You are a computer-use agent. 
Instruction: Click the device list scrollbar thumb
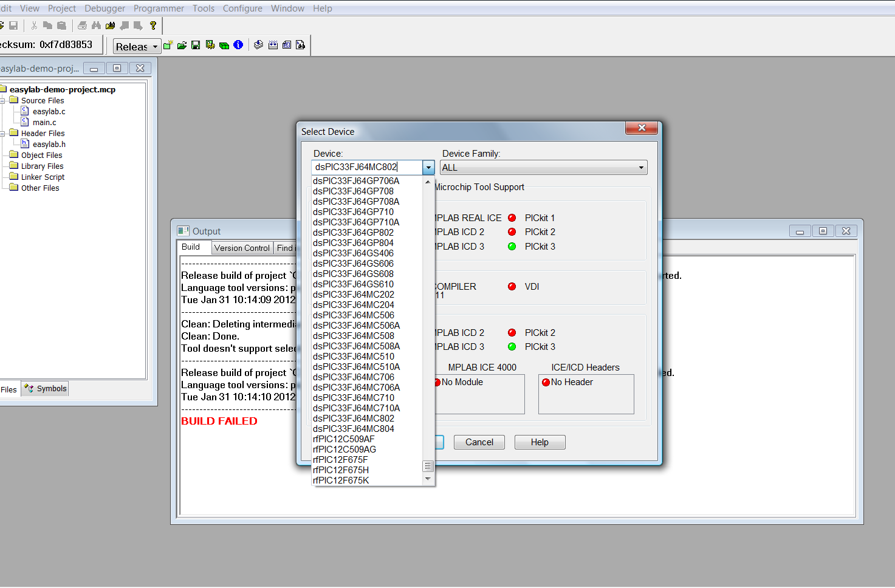428,467
